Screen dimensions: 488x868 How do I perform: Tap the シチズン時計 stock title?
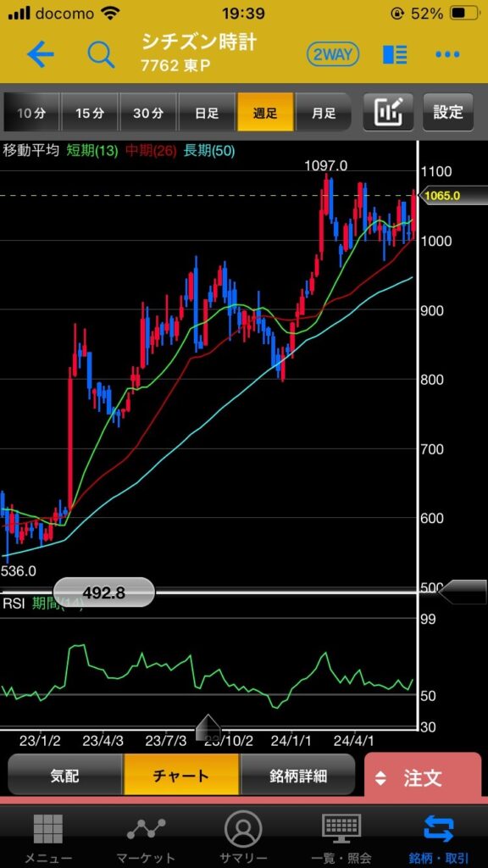click(198, 42)
